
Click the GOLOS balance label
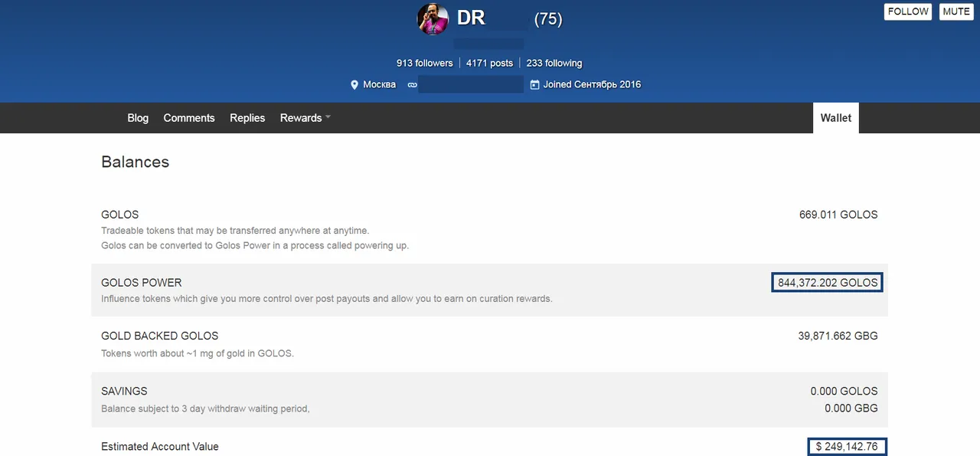[x=120, y=215]
